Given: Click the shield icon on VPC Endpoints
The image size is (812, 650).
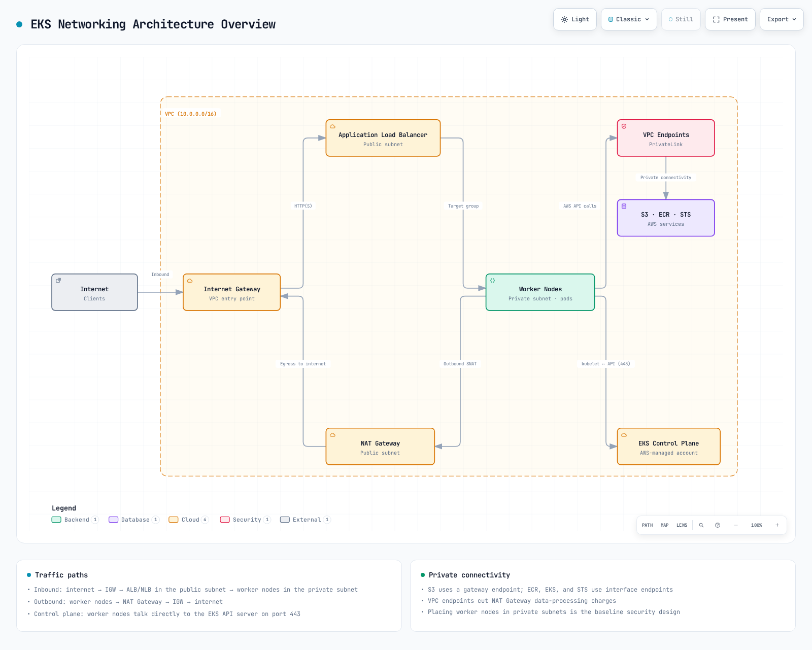Looking at the screenshot, I should pyautogui.click(x=624, y=126).
